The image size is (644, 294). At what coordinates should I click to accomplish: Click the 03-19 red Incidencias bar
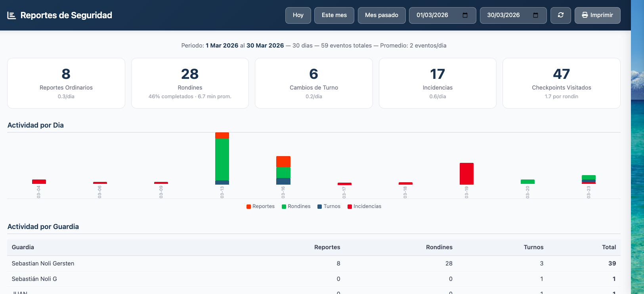pos(466,174)
